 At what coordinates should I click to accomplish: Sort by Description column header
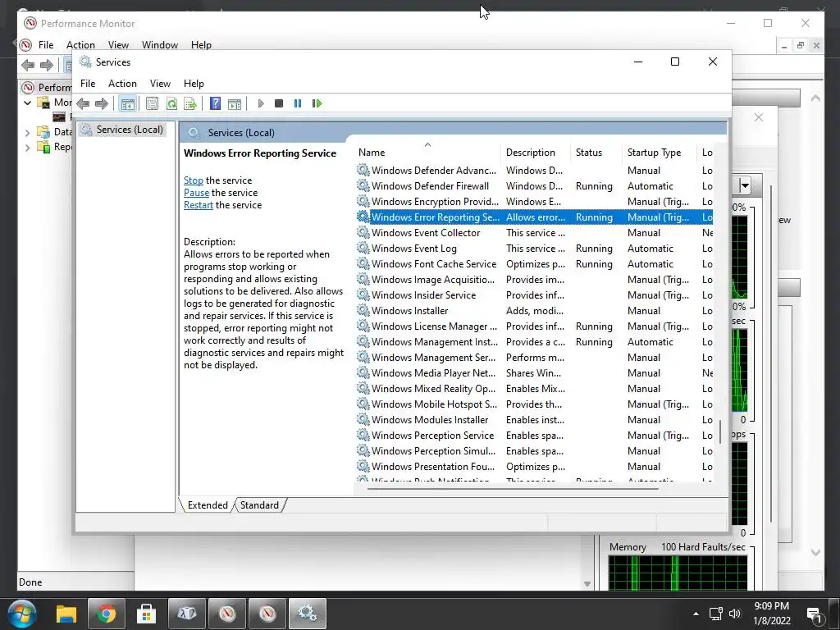[536, 153]
